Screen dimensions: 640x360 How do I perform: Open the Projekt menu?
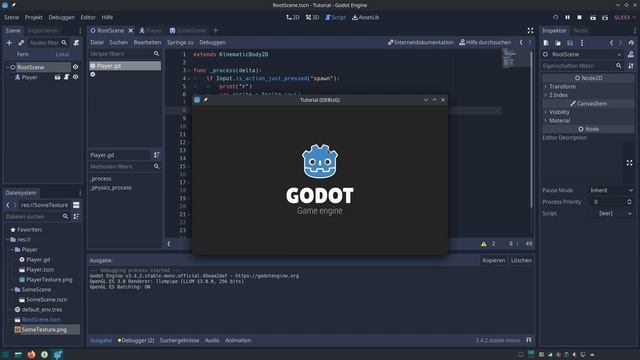(33, 18)
